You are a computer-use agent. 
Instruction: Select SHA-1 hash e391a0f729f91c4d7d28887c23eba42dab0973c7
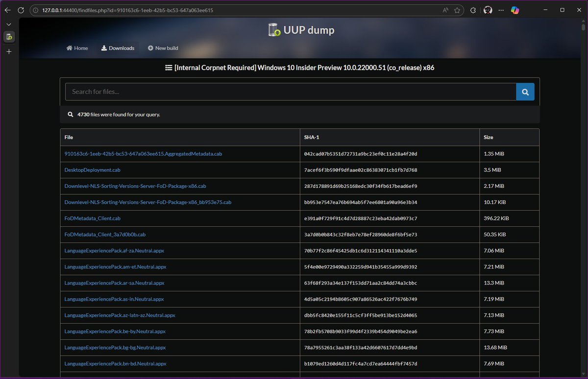(361, 218)
